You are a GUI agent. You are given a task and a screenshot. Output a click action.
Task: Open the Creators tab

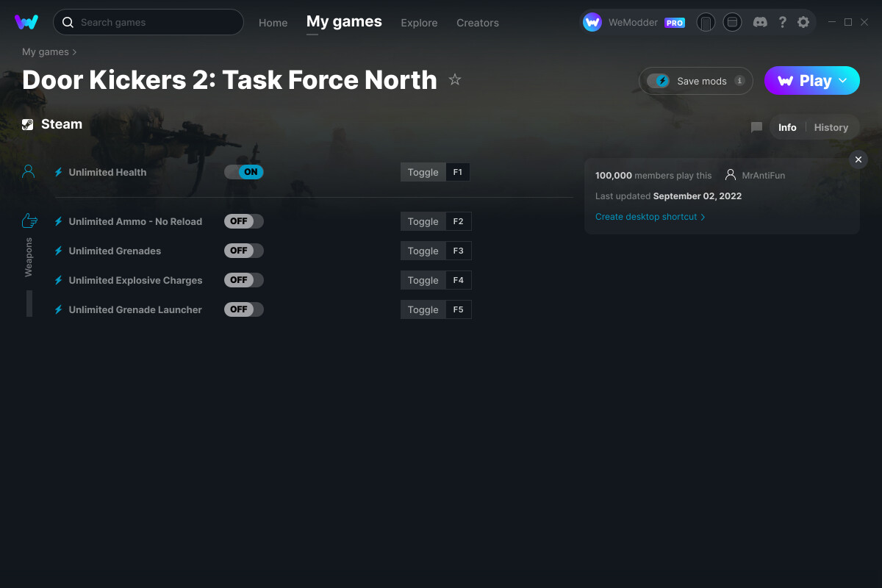[478, 23]
